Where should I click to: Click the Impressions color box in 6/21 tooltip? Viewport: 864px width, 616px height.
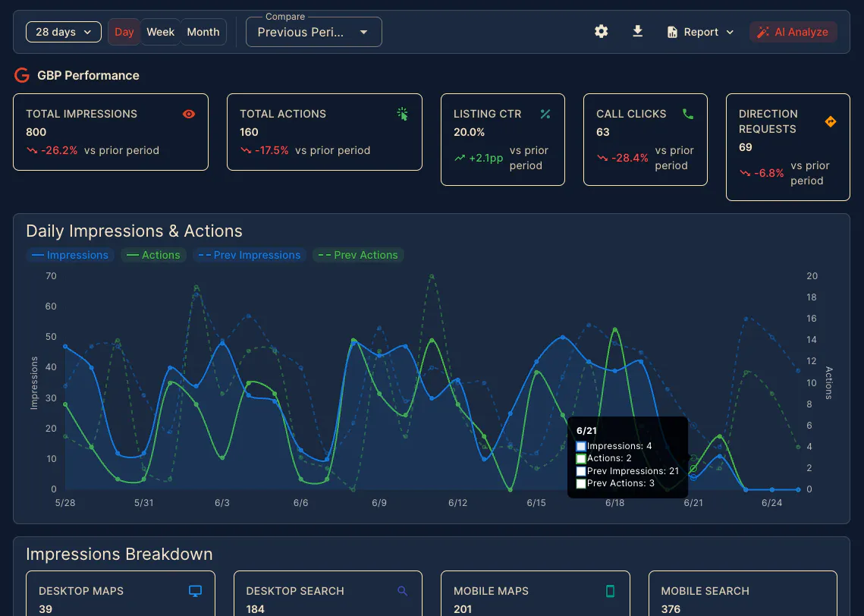tap(581, 446)
